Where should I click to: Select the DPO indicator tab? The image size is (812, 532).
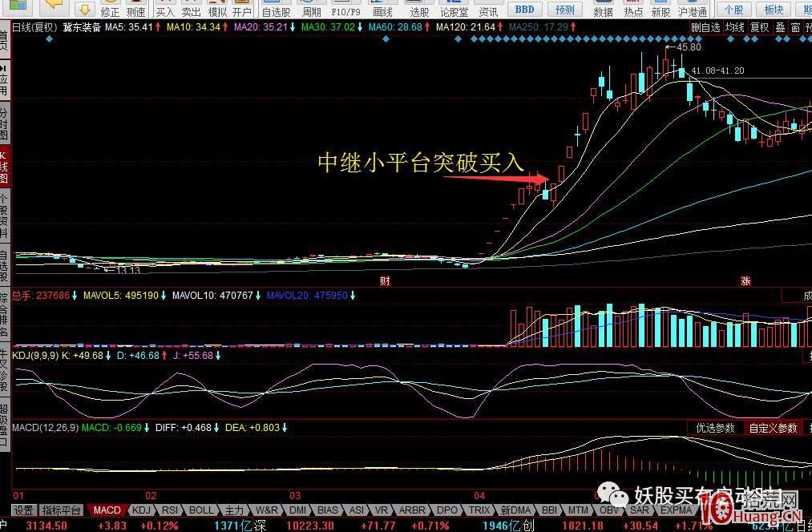(x=447, y=510)
